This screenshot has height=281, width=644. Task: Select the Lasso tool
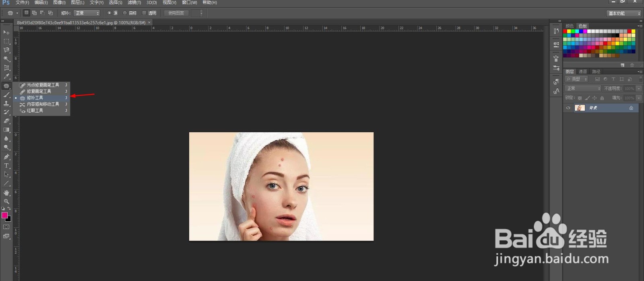(x=6, y=50)
